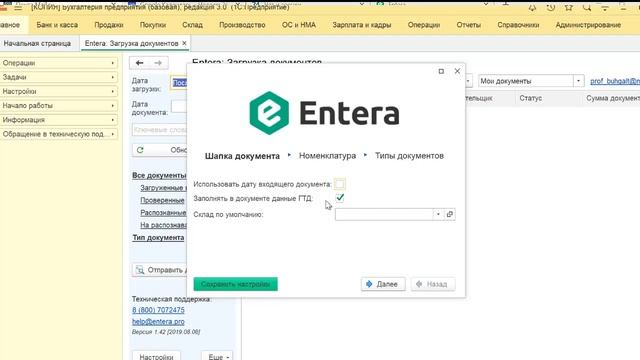
Task: Call support via 8 (800) 7072475 link
Action: [x=158, y=310]
